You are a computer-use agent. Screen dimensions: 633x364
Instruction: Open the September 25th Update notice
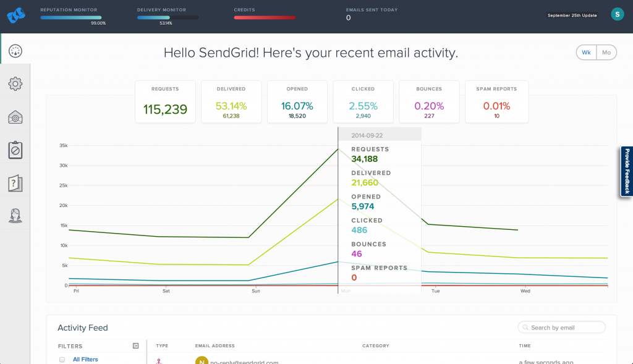(x=572, y=15)
